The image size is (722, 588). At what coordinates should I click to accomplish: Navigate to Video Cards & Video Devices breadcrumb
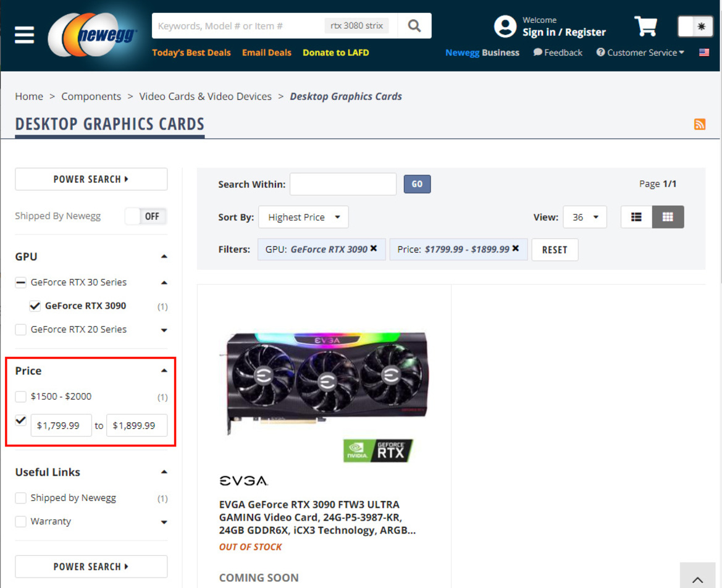(x=206, y=96)
